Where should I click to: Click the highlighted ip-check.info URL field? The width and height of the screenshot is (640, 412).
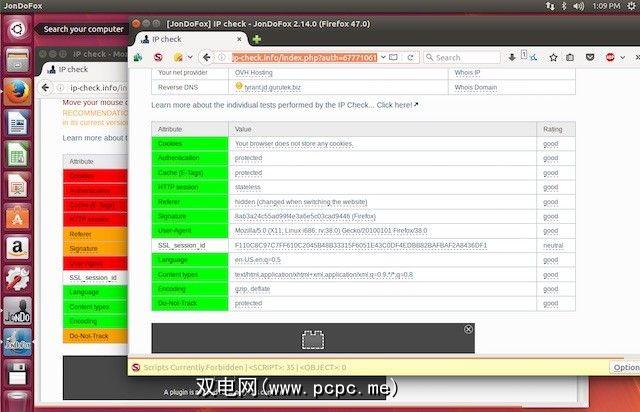point(304,58)
